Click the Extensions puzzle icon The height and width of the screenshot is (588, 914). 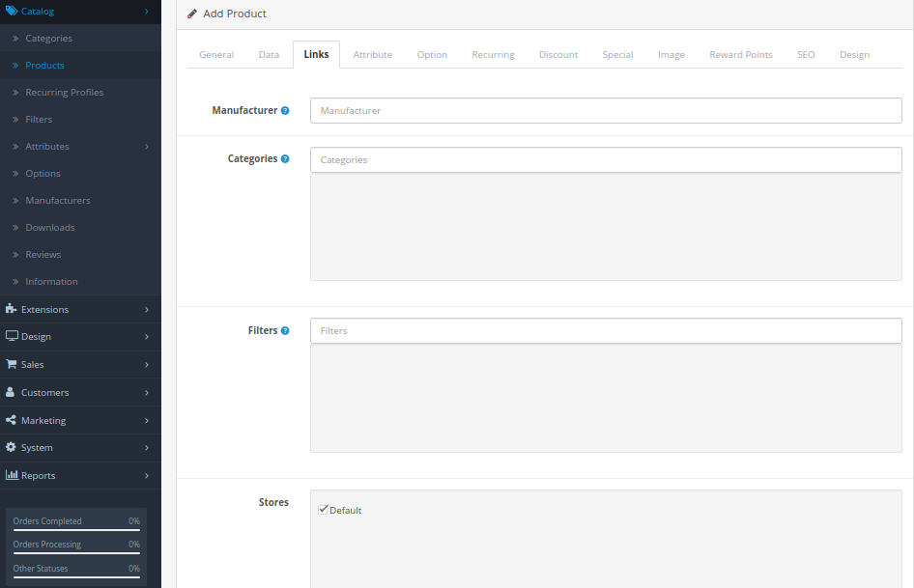[x=11, y=309]
